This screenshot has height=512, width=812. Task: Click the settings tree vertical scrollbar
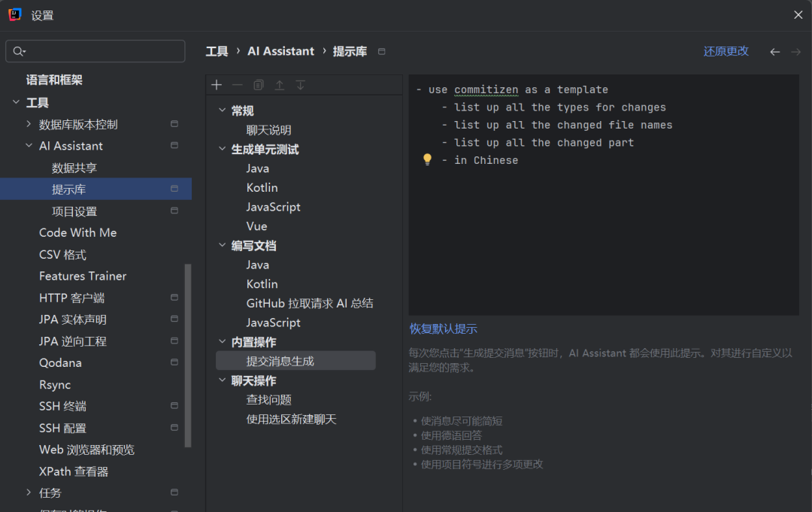[188, 355]
